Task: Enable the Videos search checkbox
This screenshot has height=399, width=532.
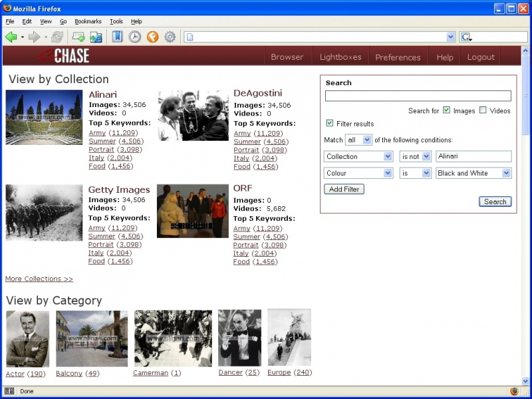Action: point(482,111)
